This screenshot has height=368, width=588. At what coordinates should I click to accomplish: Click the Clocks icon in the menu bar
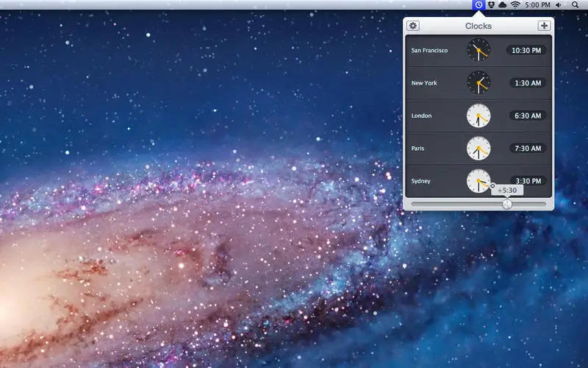point(478,5)
